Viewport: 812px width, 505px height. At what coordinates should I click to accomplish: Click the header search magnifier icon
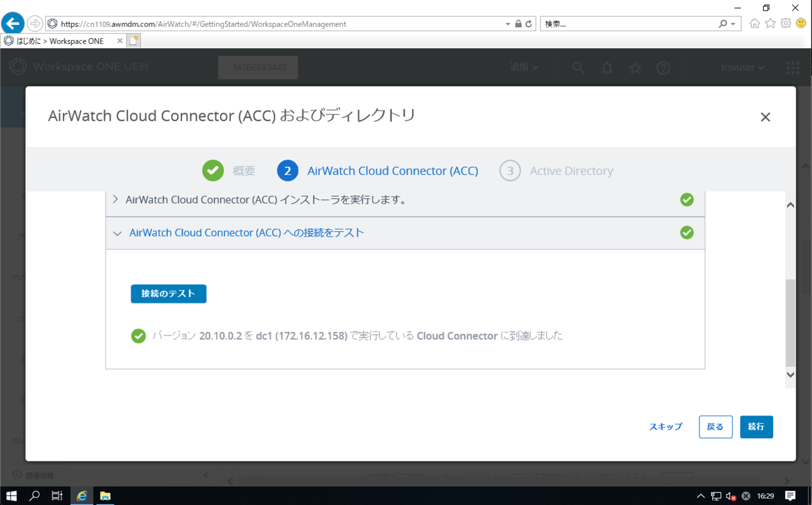tap(578, 67)
